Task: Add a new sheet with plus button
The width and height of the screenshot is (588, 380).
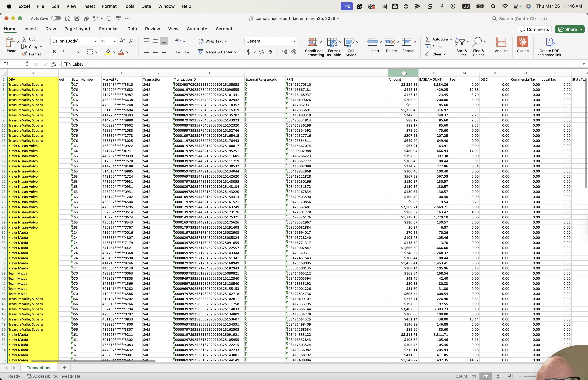Action: [x=64, y=368]
